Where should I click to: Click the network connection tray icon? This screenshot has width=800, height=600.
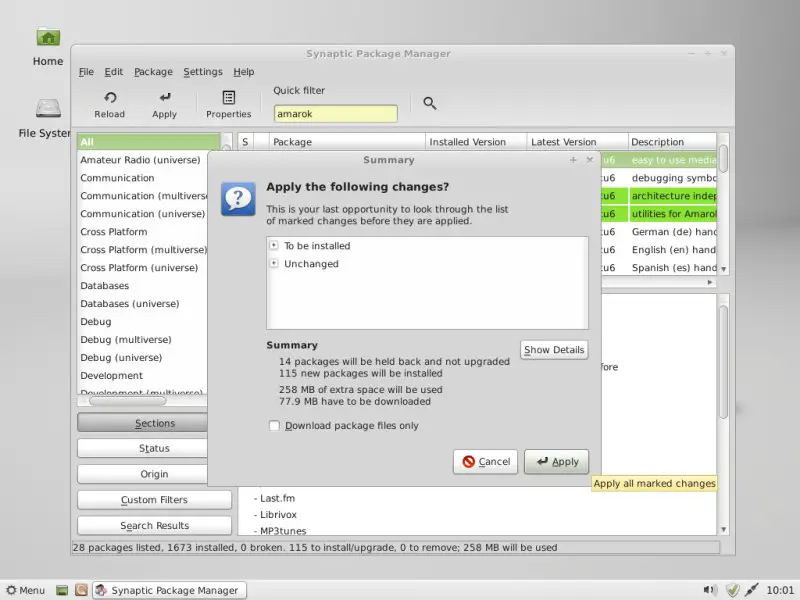[752, 590]
